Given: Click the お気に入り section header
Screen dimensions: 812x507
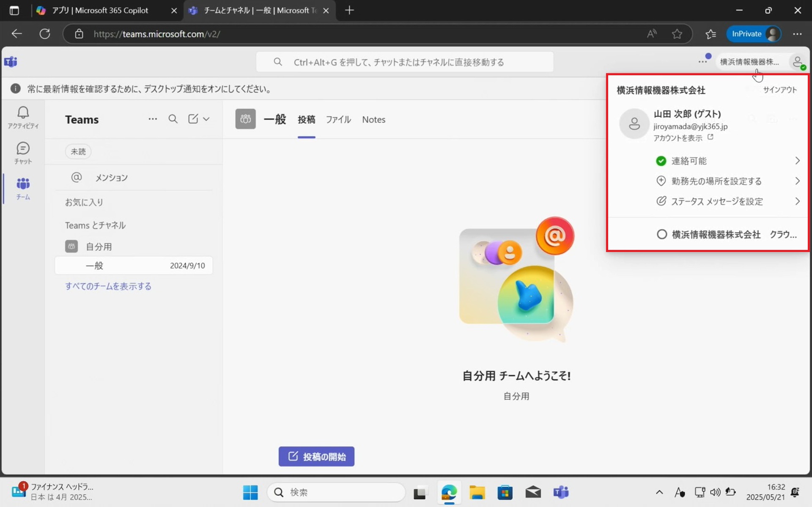Looking at the screenshot, I should point(84,202).
